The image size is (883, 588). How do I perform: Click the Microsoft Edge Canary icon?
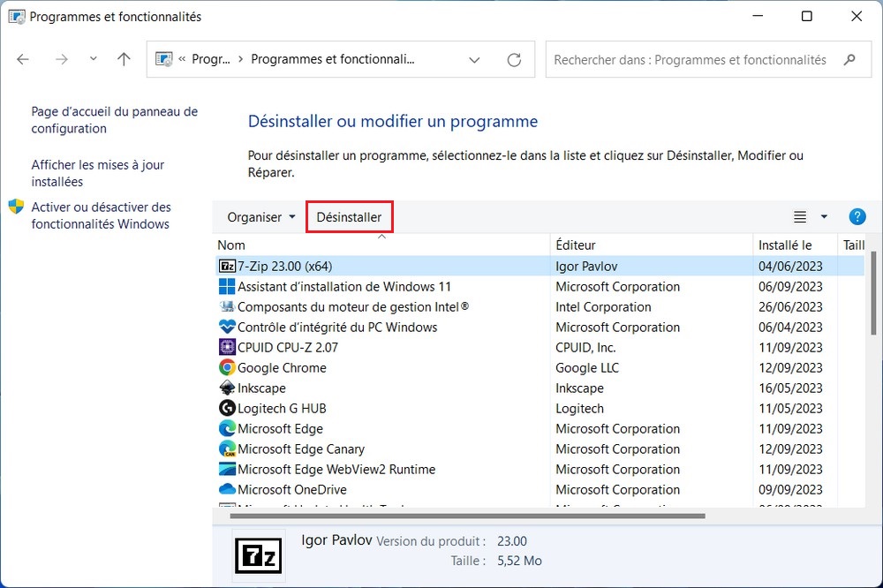(x=227, y=449)
